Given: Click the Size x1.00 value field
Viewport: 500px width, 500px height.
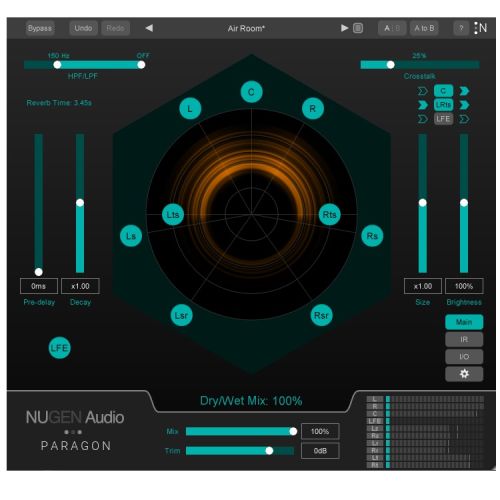Looking at the screenshot, I should coord(423,286).
